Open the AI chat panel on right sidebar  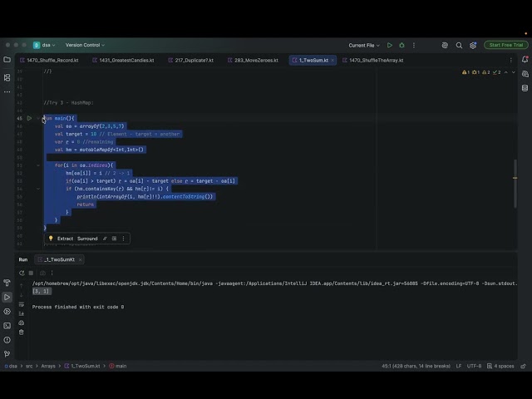(x=525, y=74)
